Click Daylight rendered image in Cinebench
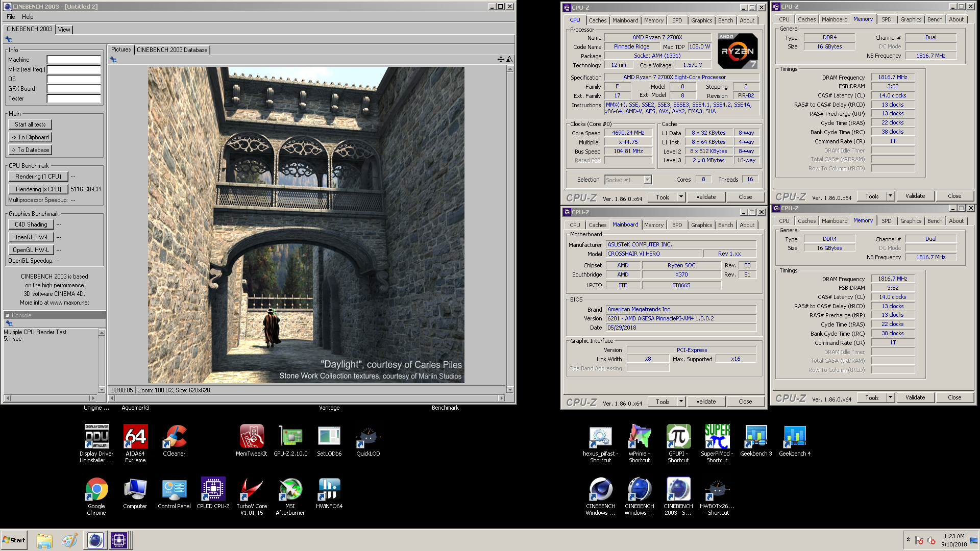Viewport: 980px width, 551px height. tap(306, 225)
